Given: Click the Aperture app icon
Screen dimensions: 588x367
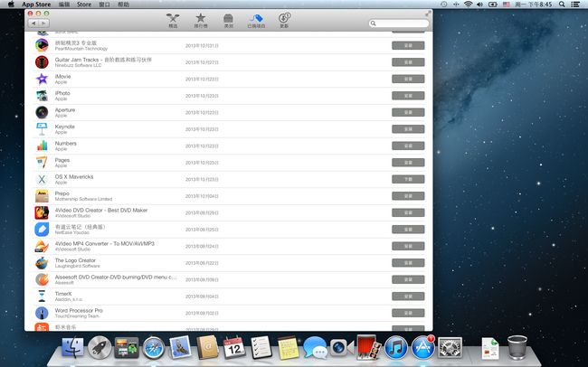Looking at the screenshot, I should pyautogui.click(x=42, y=112).
